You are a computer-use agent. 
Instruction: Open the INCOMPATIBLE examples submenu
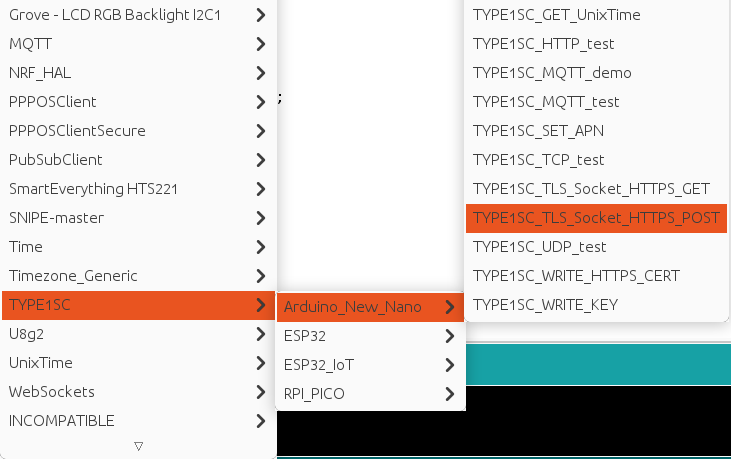click(x=138, y=421)
